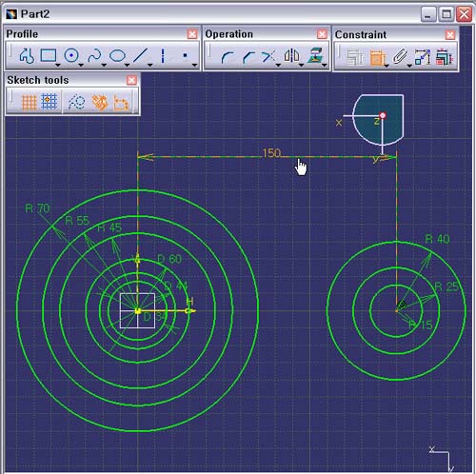Click the Chamfer tool
Image resolution: width=476 pixels, height=474 pixels.
248,57
